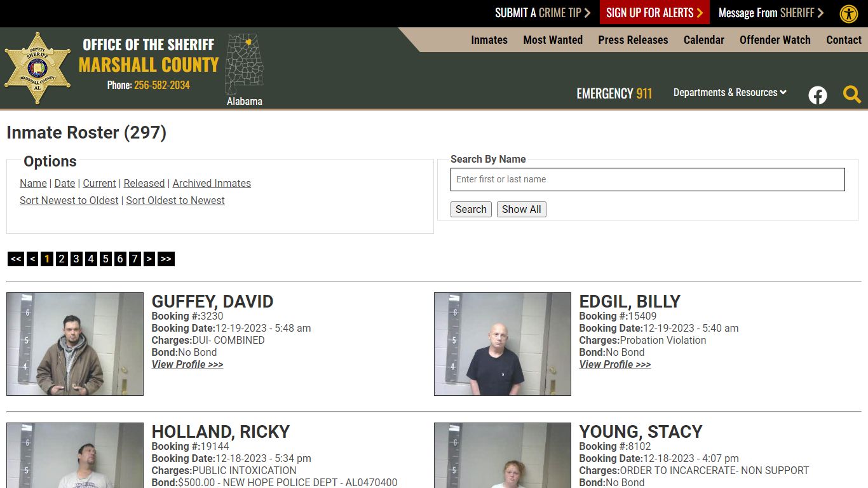Screen dimensions: 868x488
Task: Open the Facebook page icon
Action: click(x=818, y=95)
